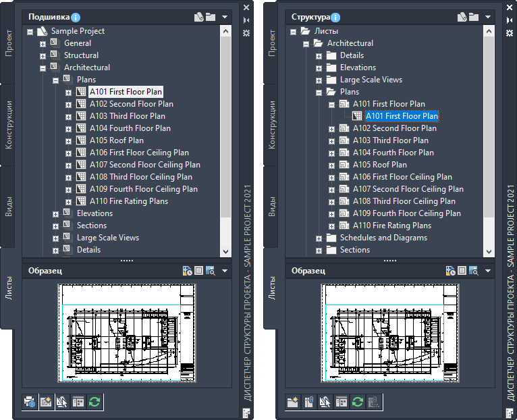Click new sheet icon in left bottom toolbar

pos(46,402)
